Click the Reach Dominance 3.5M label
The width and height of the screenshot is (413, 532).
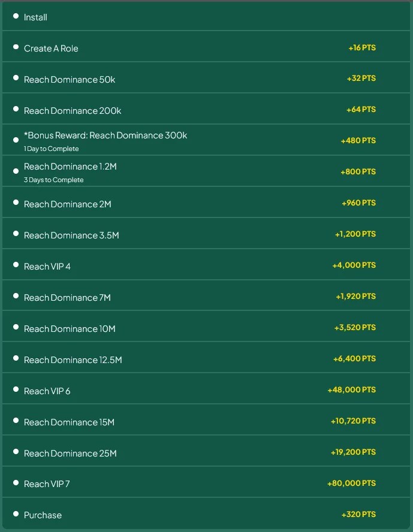pos(71,235)
